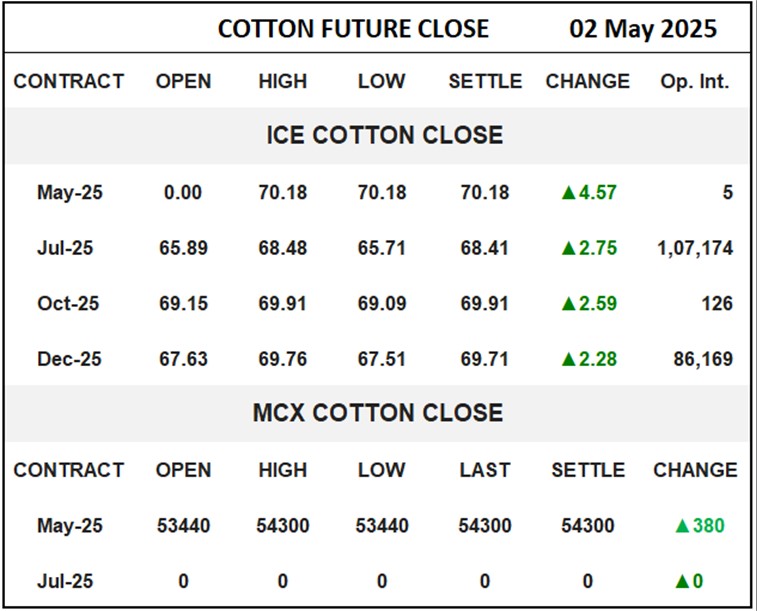This screenshot has width=757, height=611.
Task: Select the 02 May 2025 date cell
Action: pos(643,29)
